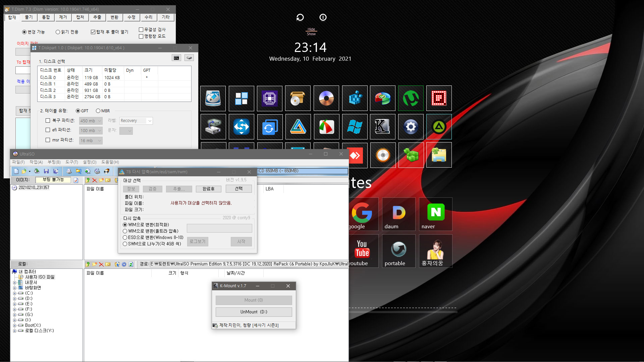Click the image properties checkmark icon beside 부팅 불가능
Screen dimensions: 644x362
[x=76, y=180]
